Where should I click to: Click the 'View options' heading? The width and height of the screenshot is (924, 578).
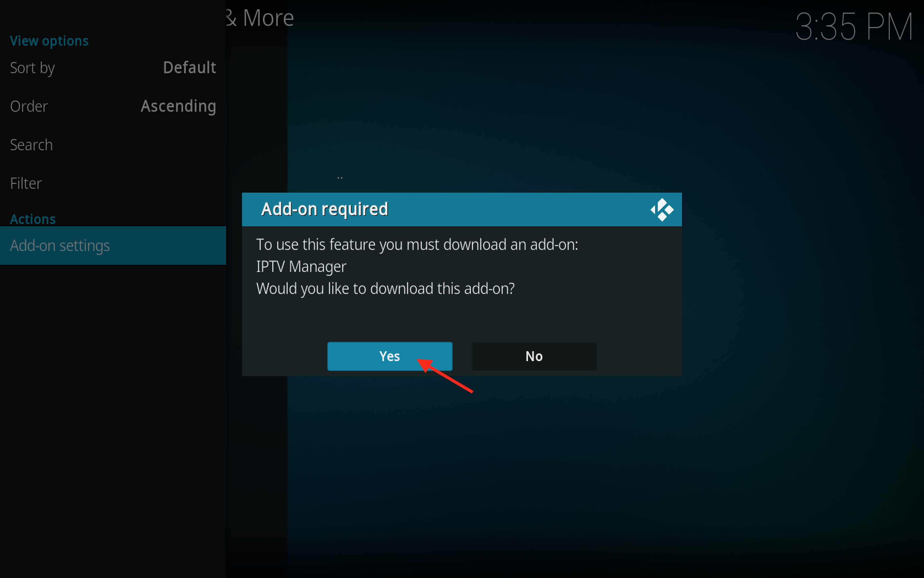[49, 41]
